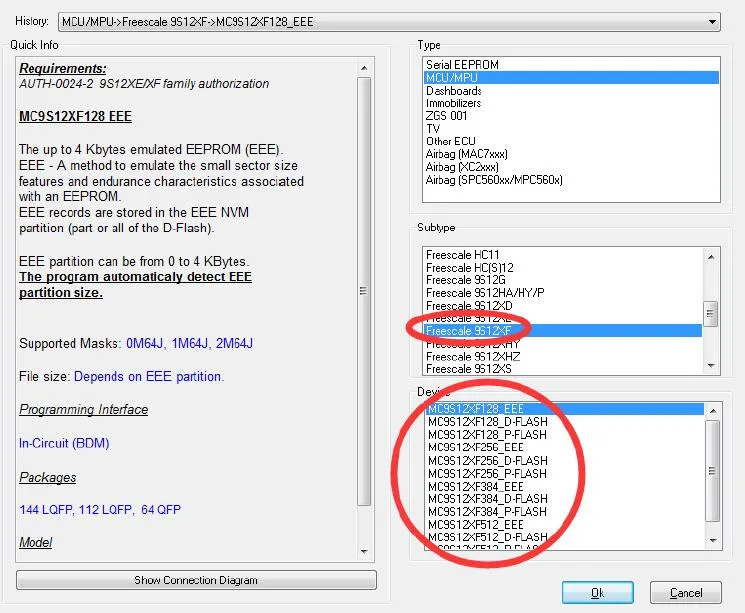Click Depends on EEE partition text
The image size is (745, 613).
tap(149, 376)
